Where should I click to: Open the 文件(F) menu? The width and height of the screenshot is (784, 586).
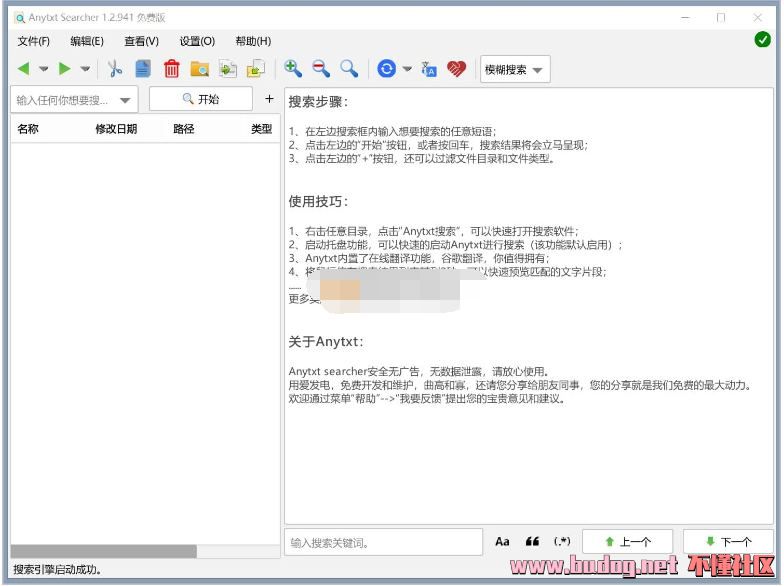pyautogui.click(x=34, y=41)
